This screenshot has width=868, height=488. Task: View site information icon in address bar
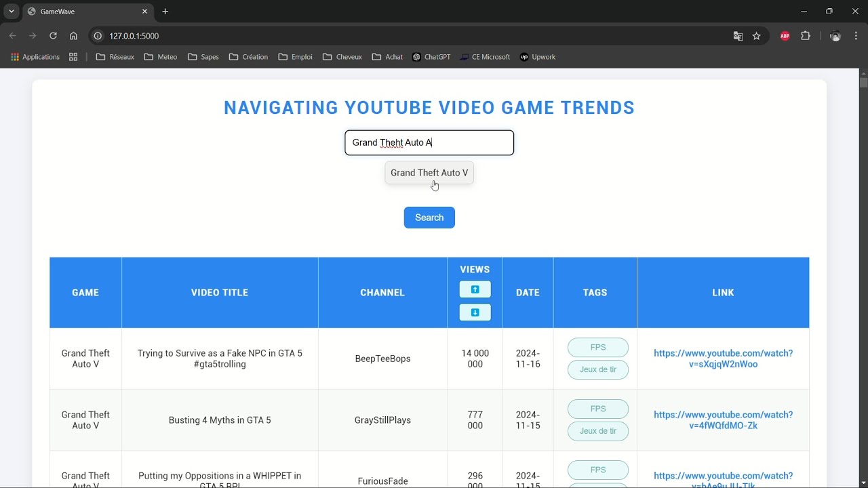tap(98, 36)
